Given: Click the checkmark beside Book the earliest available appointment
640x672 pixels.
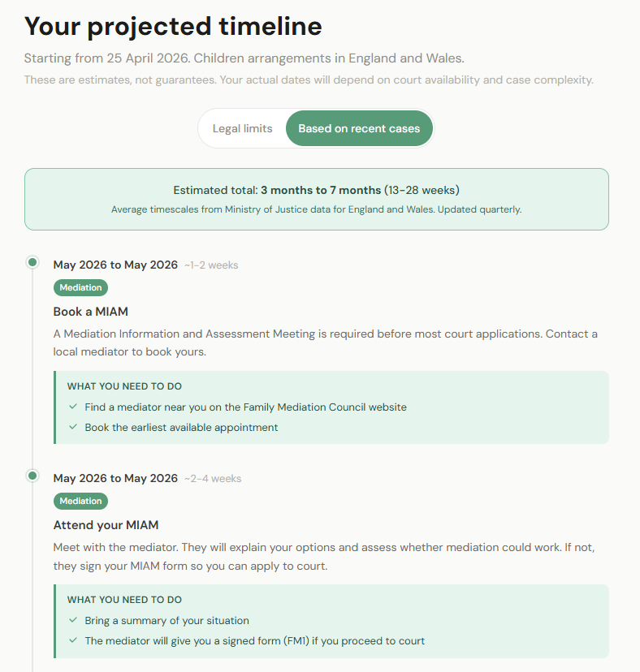Looking at the screenshot, I should 73,427.
